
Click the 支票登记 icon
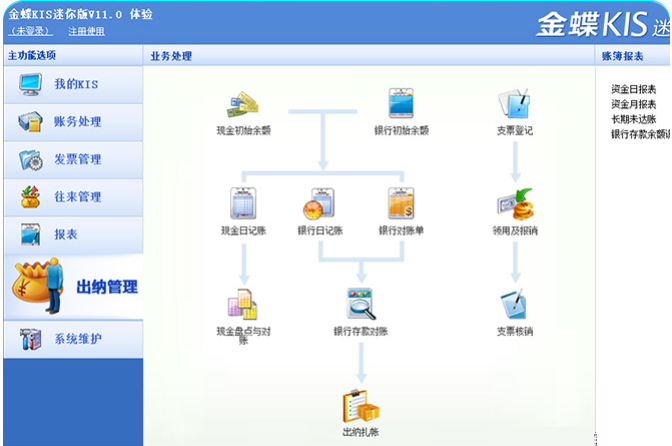514,103
